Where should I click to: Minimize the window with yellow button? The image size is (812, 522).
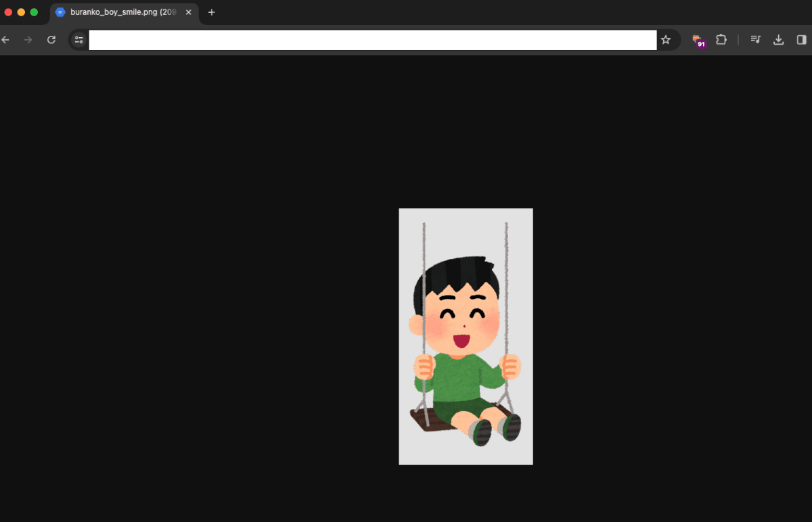pyautogui.click(x=21, y=12)
